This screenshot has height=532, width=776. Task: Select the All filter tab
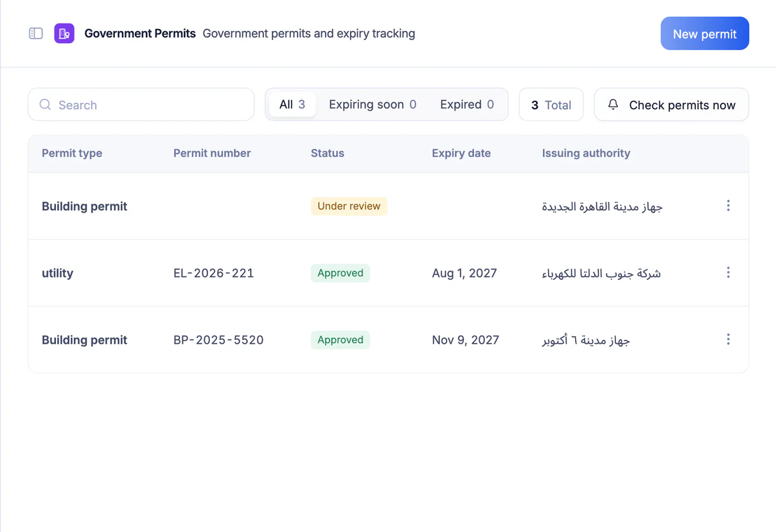(x=292, y=104)
